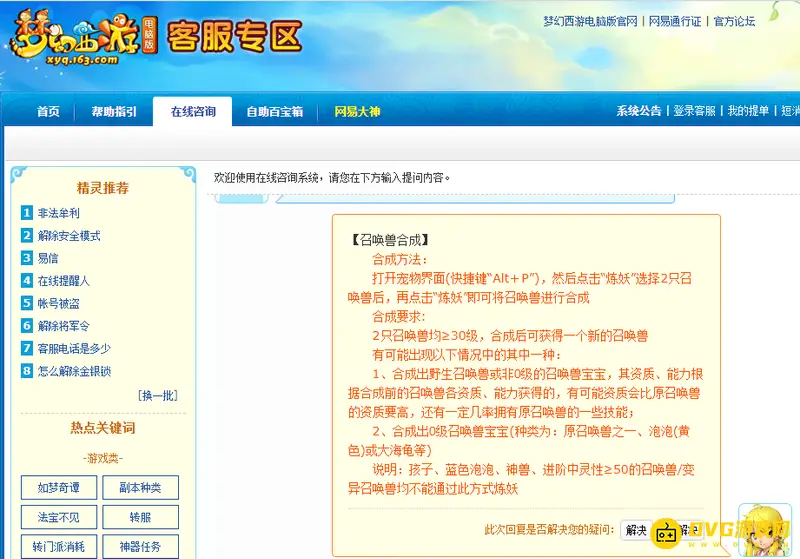Click the 梦幻西游 xyq.163.com logo
The width and height of the screenshot is (800, 559).
(82, 40)
